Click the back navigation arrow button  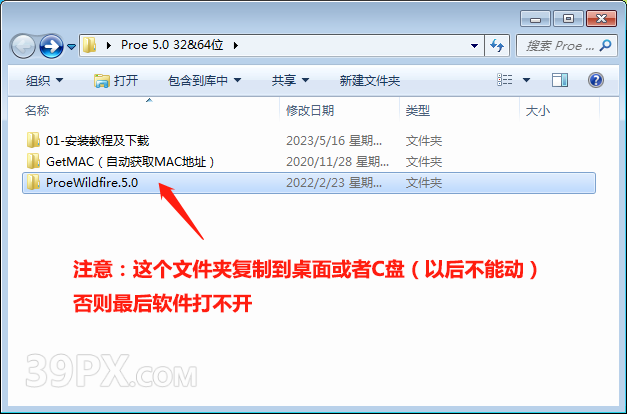23,46
